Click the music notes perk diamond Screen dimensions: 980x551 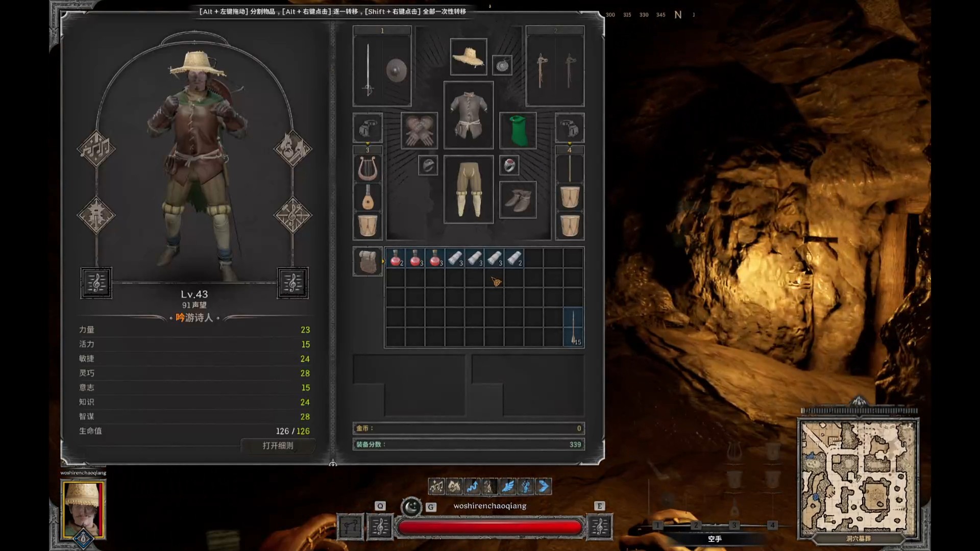point(96,149)
